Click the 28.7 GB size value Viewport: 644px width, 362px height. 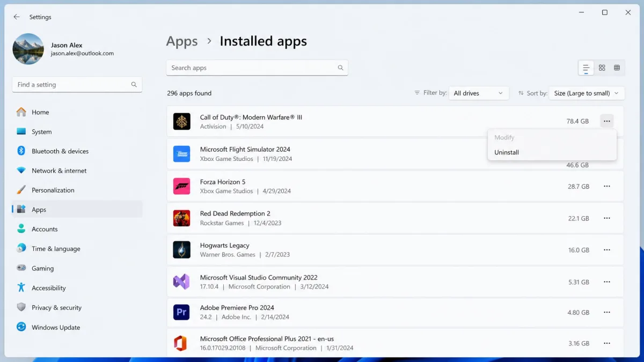tap(579, 187)
